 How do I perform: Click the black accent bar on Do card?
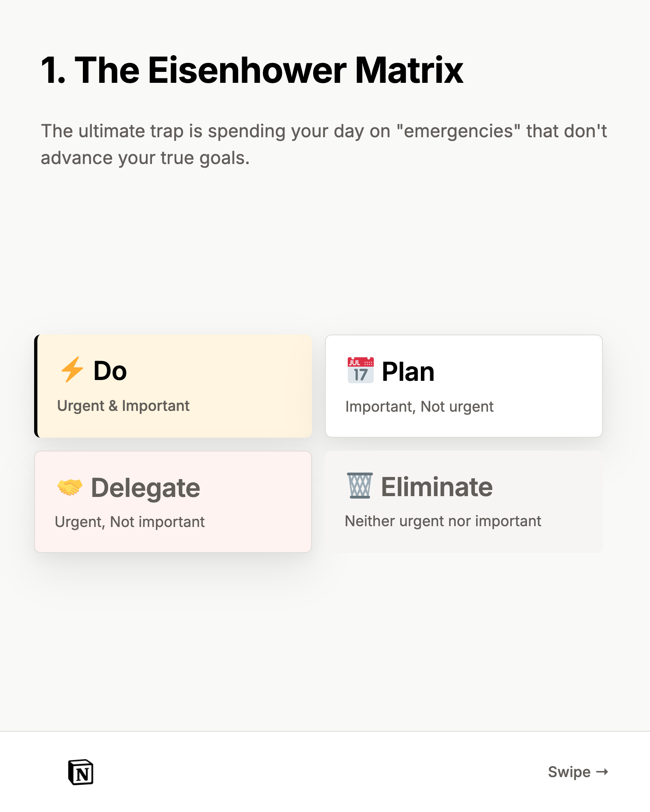point(36,386)
